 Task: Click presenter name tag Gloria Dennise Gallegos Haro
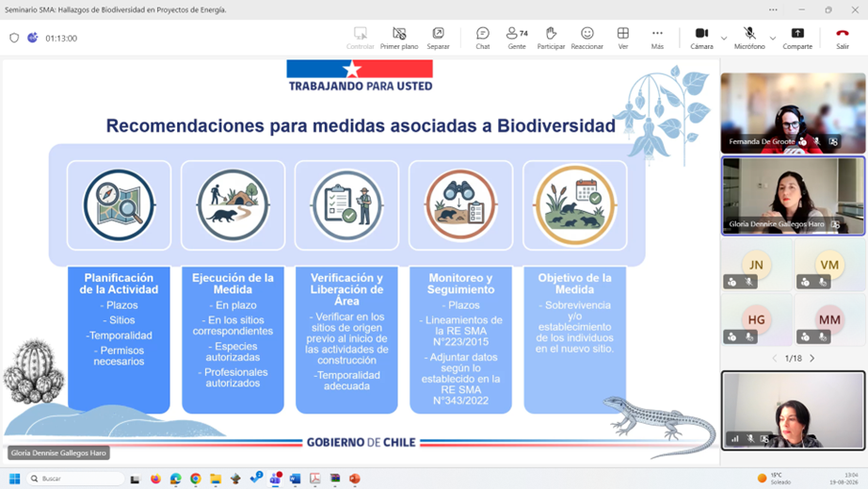(x=58, y=453)
